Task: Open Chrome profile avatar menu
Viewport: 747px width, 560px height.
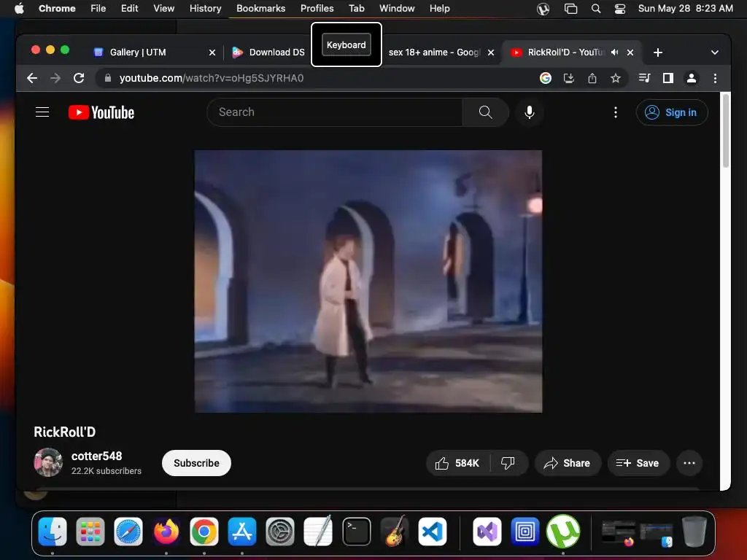Action: [692, 78]
